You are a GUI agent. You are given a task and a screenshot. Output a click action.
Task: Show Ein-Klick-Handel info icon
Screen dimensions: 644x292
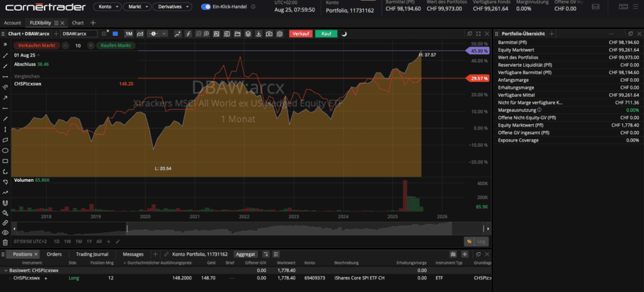[x=253, y=7]
